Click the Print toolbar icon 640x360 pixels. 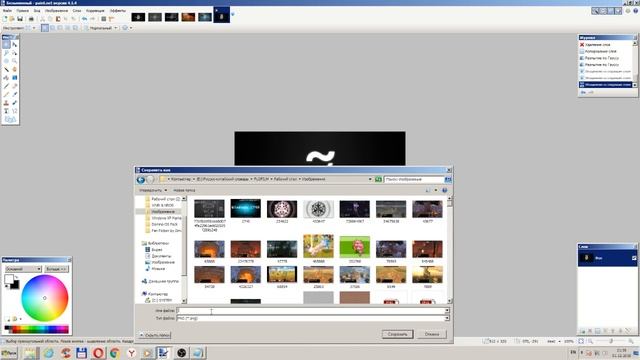click(x=31, y=19)
